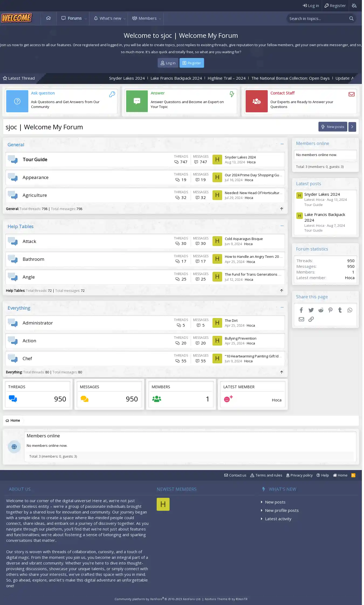Expand the What's new dropdown arrow
The height and width of the screenshot is (605, 364).
pyautogui.click(x=125, y=19)
